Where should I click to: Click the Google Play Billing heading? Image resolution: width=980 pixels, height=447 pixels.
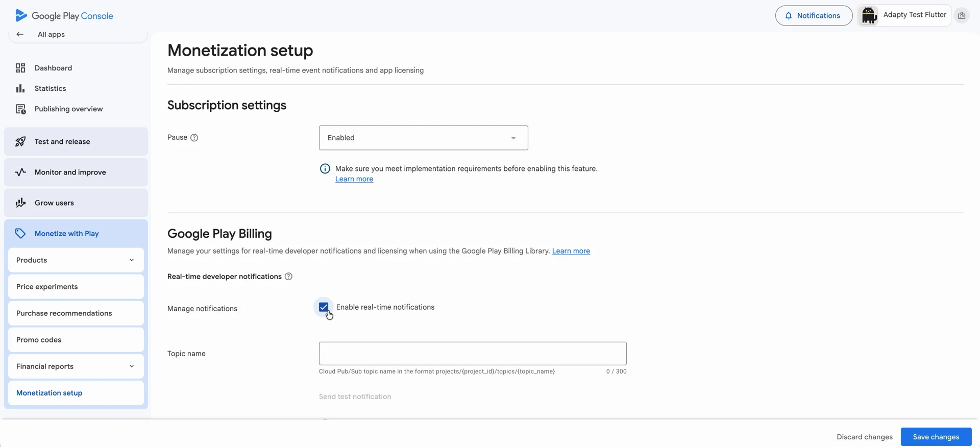point(219,234)
